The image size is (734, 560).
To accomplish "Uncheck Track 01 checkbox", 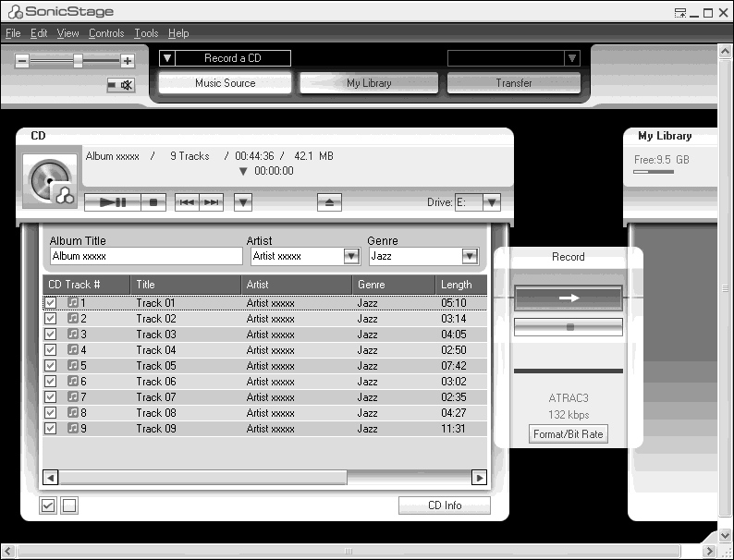I will pos(50,303).
